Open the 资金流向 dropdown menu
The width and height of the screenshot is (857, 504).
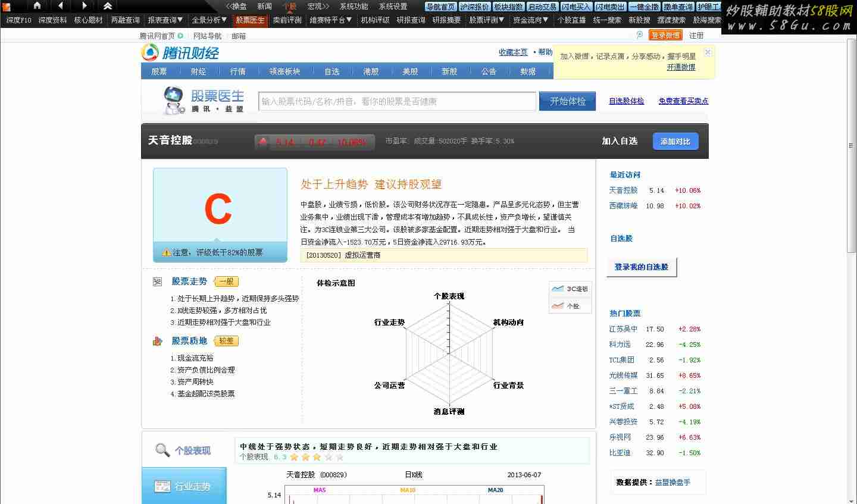tap(531, 20)
